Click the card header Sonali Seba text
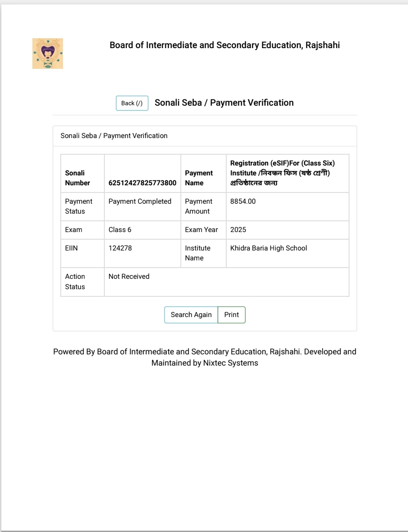 [x=114, y=136]
